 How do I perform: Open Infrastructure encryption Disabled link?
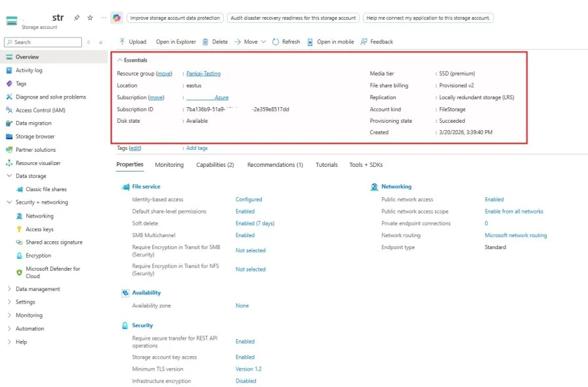click(245, 381)
